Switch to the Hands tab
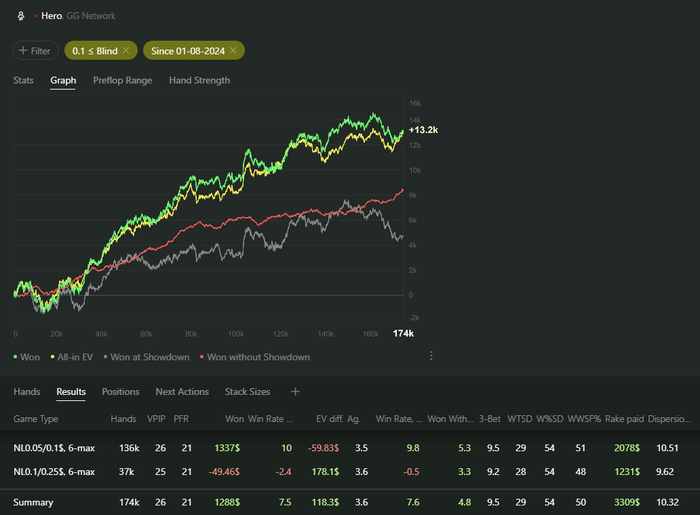The image size is (700, 515). (27, 391)
